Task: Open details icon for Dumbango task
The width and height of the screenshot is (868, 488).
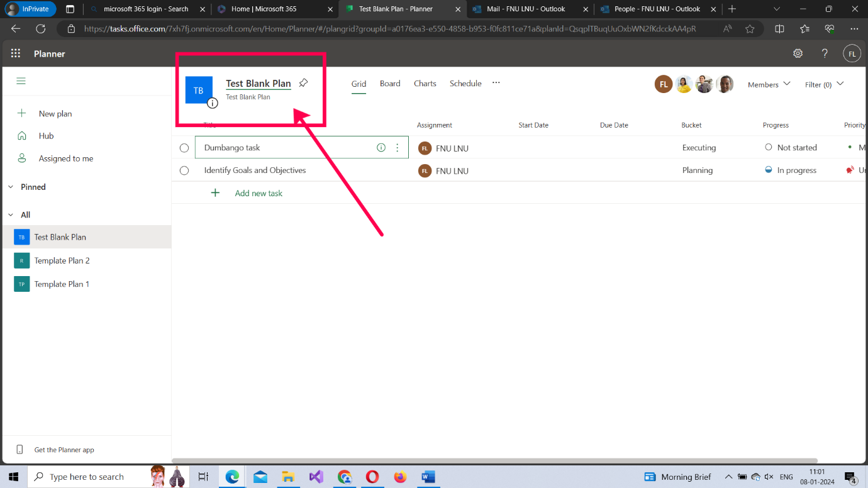Action: (381, 148)
